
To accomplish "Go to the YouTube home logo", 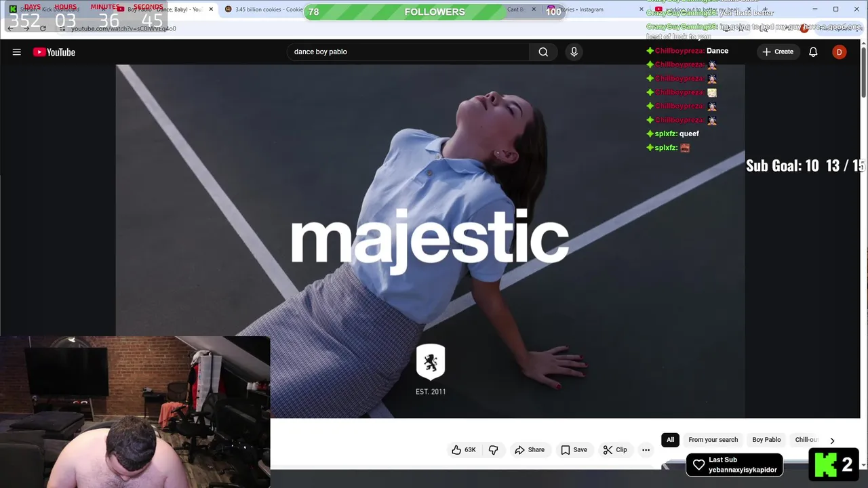I will [x=54, y=52].
